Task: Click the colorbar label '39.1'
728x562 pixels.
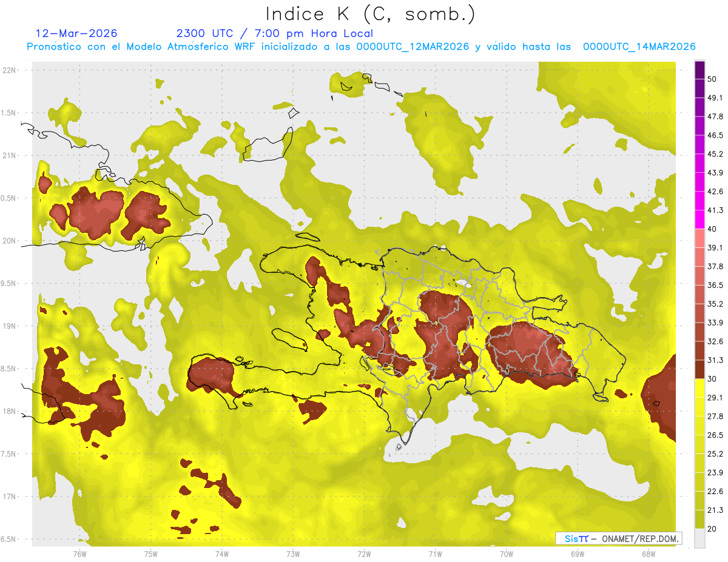Action: (715, 248)
